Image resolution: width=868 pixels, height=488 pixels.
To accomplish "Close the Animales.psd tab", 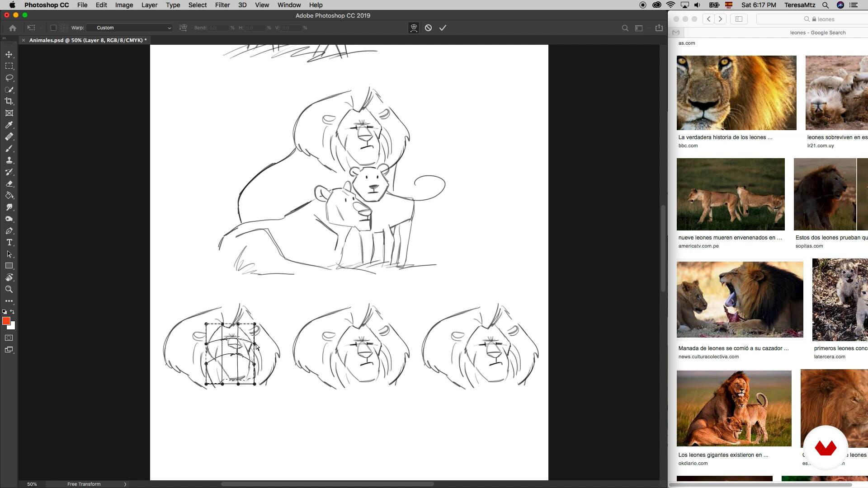I will click(x=24, y=40).
